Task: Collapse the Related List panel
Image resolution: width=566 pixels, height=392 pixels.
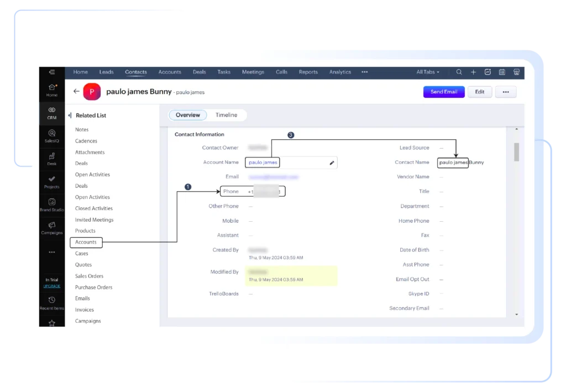Action: tap(69, 115)
